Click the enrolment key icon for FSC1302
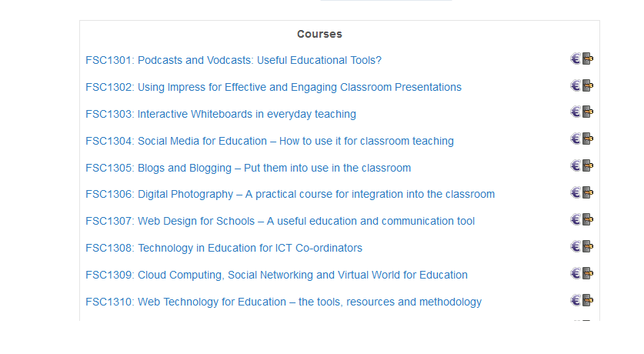This screenshot has width=644, height=354. 588,85
